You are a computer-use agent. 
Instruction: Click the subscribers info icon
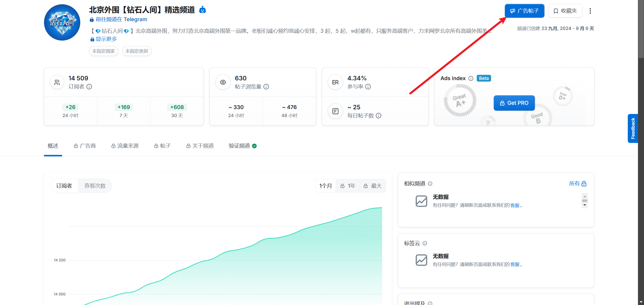point(89,87)
